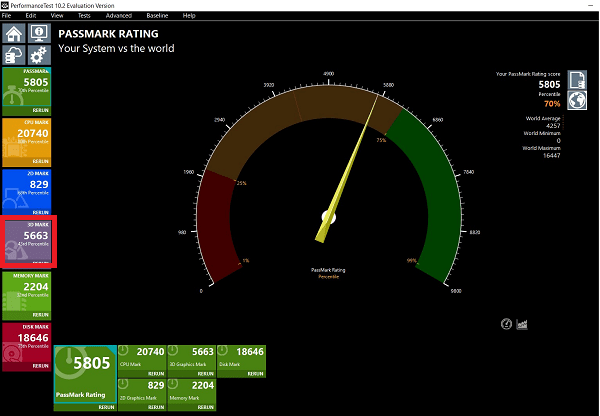Click the orange Percentile label beneath the gauge

[x=328, y=277]
